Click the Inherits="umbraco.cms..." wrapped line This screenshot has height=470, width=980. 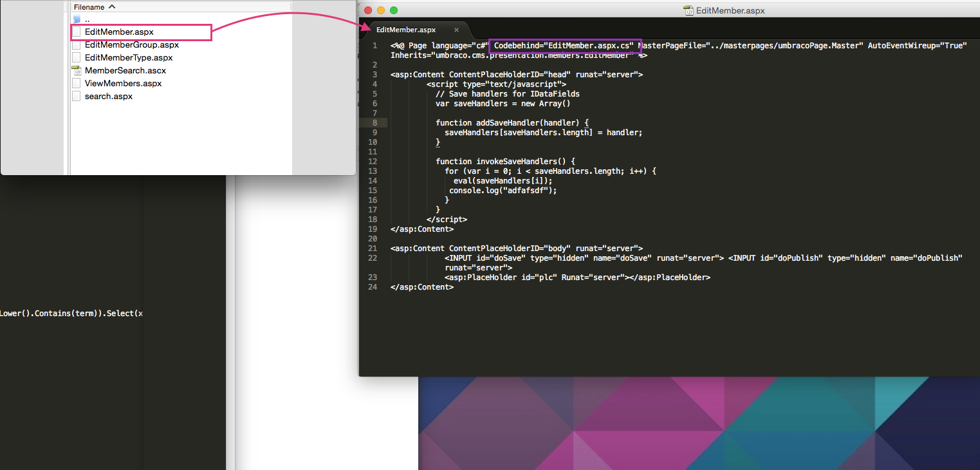click(519, 55)
